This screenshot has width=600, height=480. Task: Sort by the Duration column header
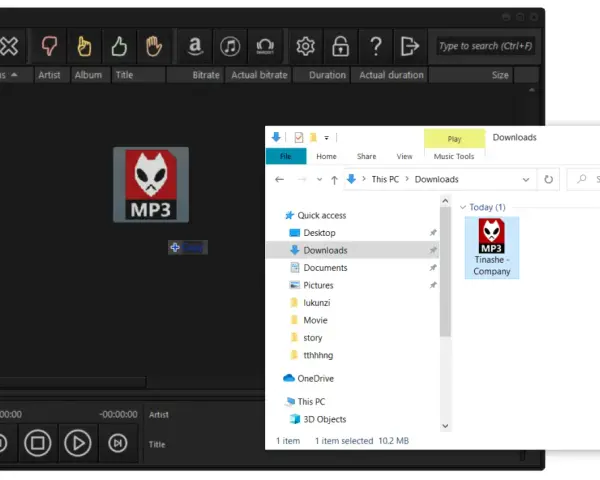[321, 75]
